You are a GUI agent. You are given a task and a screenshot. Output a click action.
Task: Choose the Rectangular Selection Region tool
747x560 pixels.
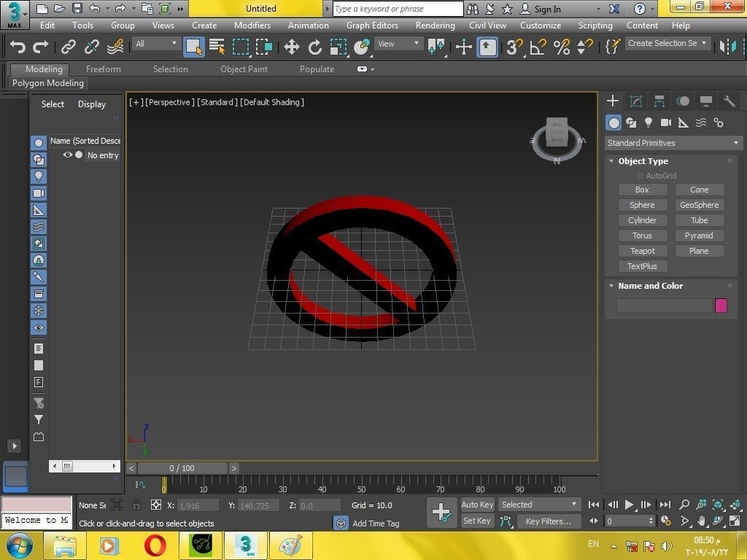click(x=241, y=47)
